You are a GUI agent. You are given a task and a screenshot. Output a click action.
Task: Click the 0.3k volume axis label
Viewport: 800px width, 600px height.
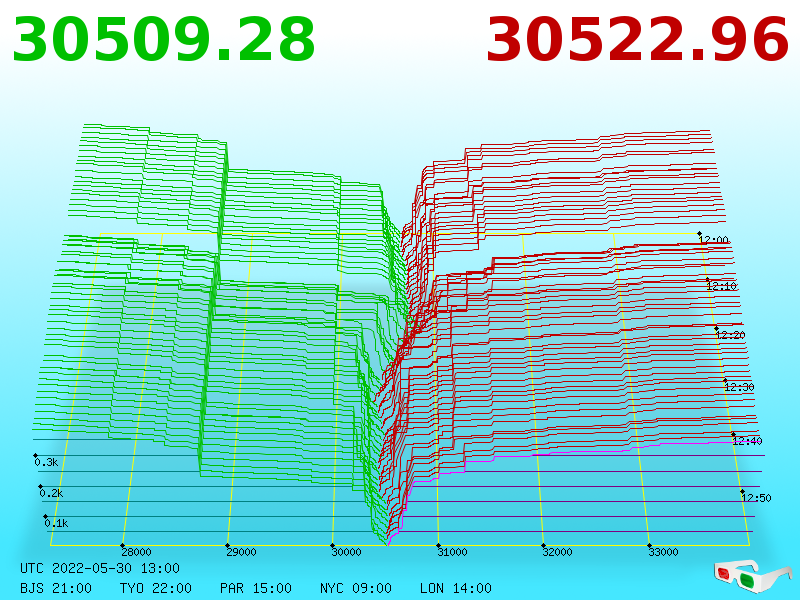46,462
